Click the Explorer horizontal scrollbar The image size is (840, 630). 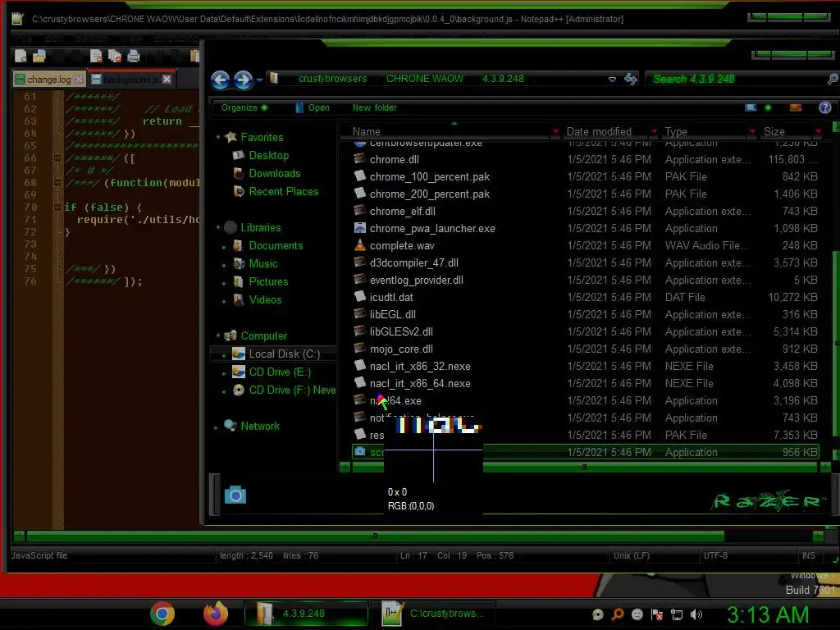click(x=584, y=467)
